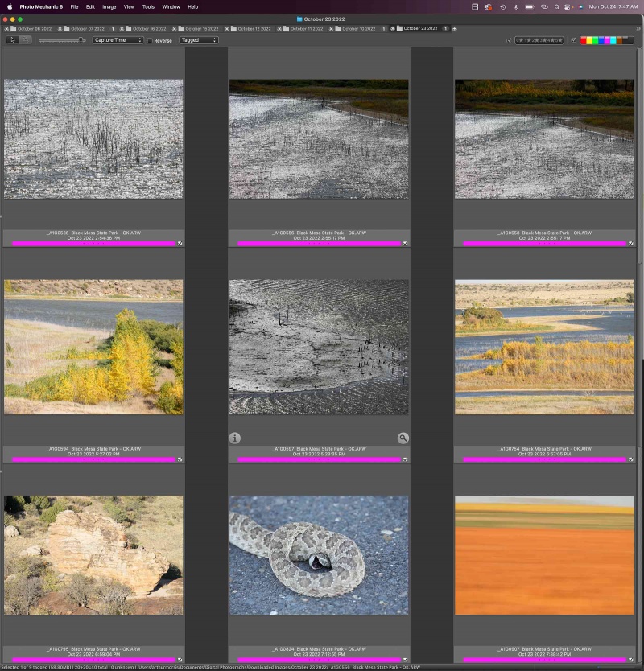This screenshot has width=644, height=671.
Task: Open the View menu
Action: [x=129, y=7]
